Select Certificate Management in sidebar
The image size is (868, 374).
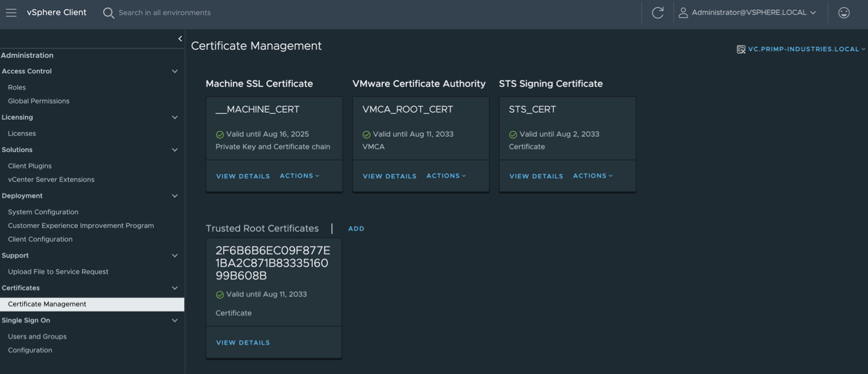point(92,304)
